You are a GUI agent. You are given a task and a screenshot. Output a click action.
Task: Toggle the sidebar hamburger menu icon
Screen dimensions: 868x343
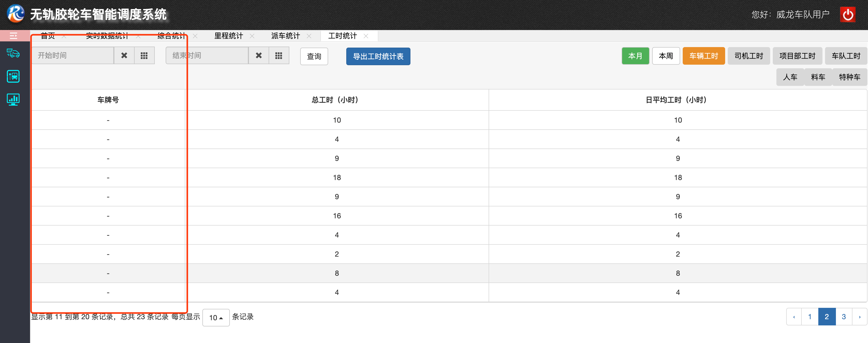[13, 36]
